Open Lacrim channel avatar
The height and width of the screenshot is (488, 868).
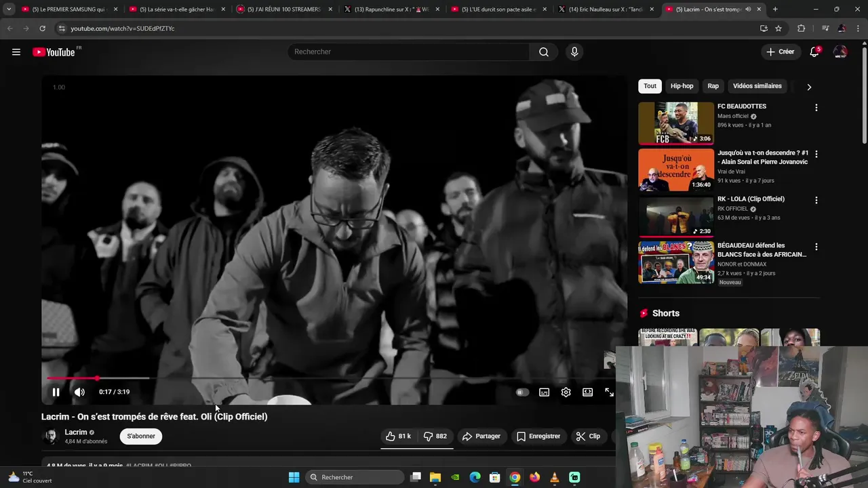pos(50,436)
